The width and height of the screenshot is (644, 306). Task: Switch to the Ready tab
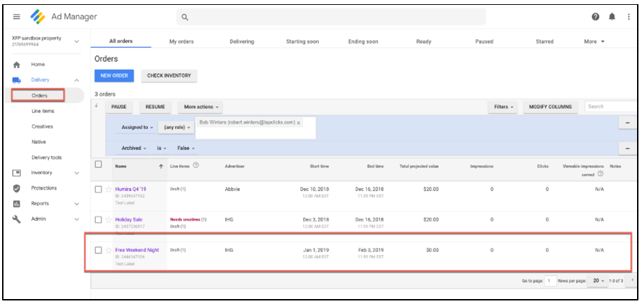pos(424,42)
